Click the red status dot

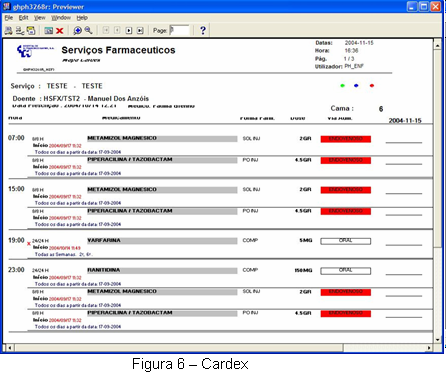[x=372, y=86]
